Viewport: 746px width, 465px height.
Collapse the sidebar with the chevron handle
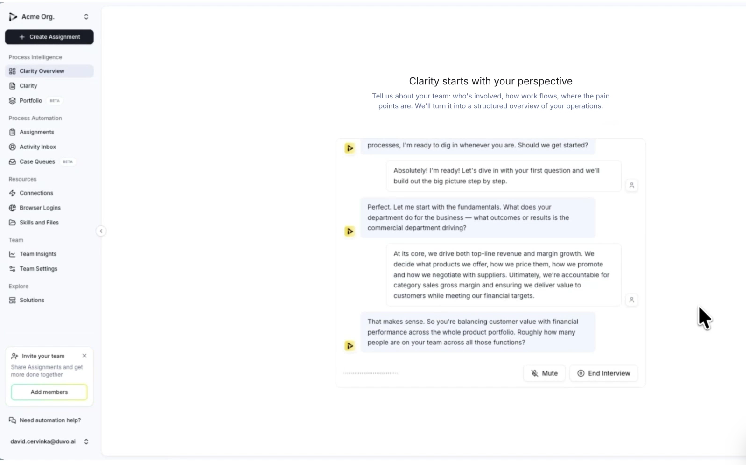tap(101, 231)
